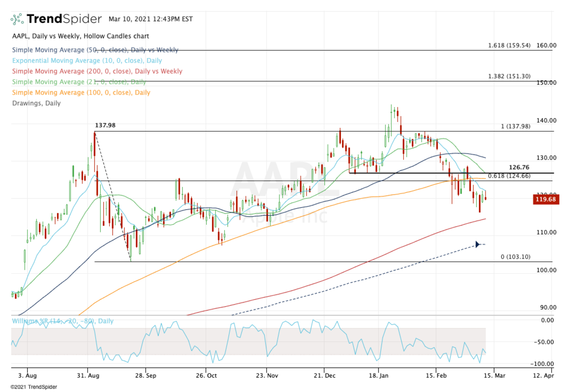The height and width of the screenshot is (392, 570).
Task: Click the 1.382 (151.30) Fibonacci label
Action: (x=509, y=76)
